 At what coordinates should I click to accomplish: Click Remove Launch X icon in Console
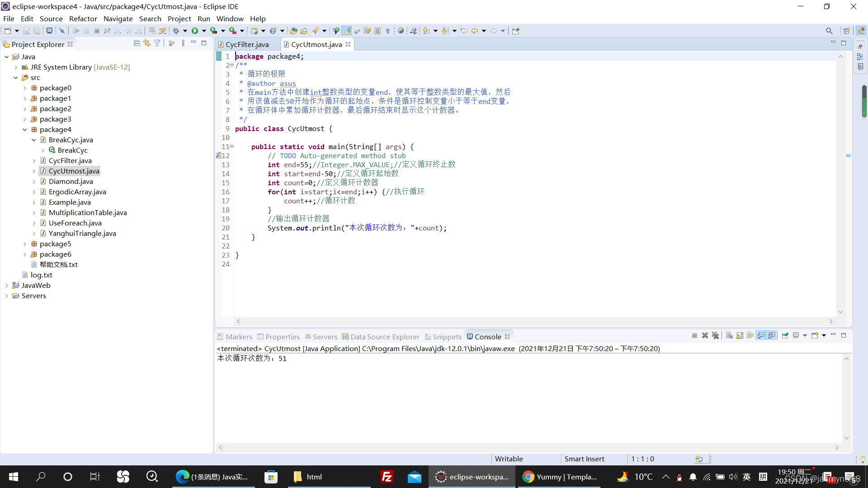click(705, 336)
